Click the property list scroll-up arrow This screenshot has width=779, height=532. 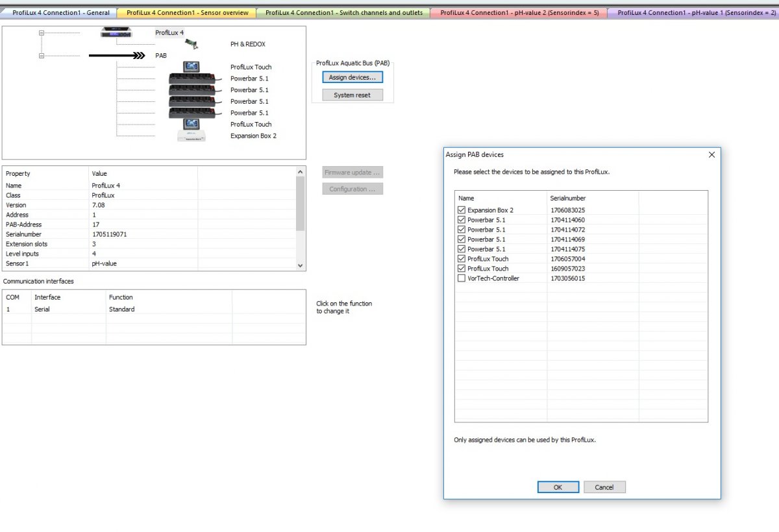300,172
